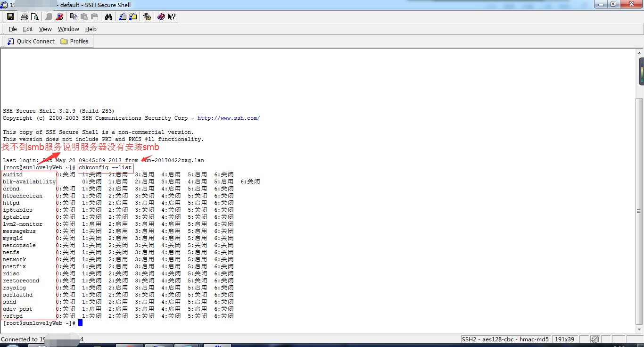
Task: Click the "Connected to" status bar text
Action: (19, 339)
